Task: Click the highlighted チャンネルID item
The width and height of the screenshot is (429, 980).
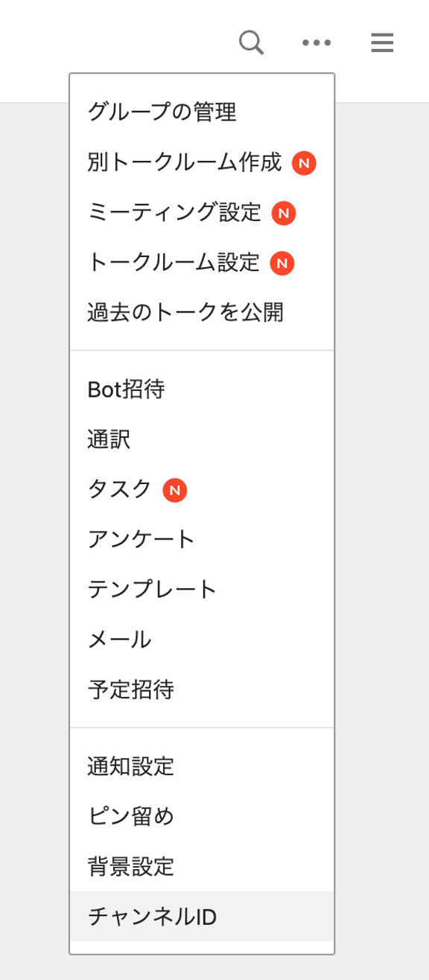Action: [x=202, y=917]
